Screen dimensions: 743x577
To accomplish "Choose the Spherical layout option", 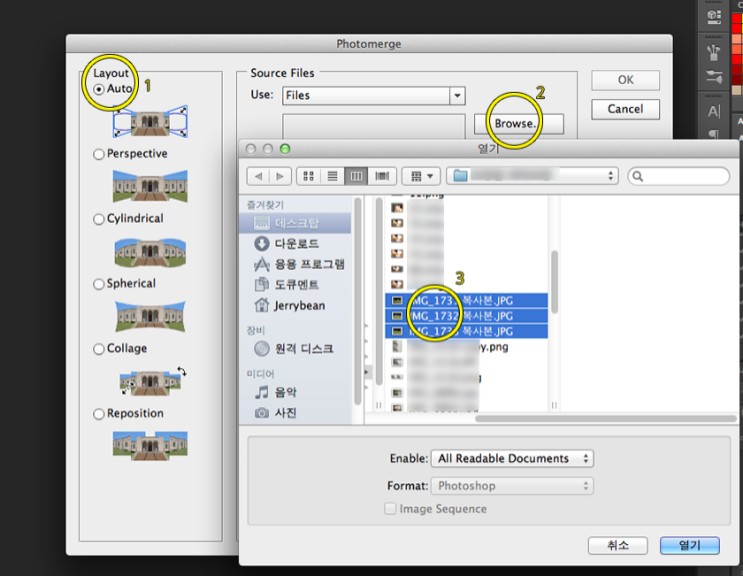I will 99,284.
